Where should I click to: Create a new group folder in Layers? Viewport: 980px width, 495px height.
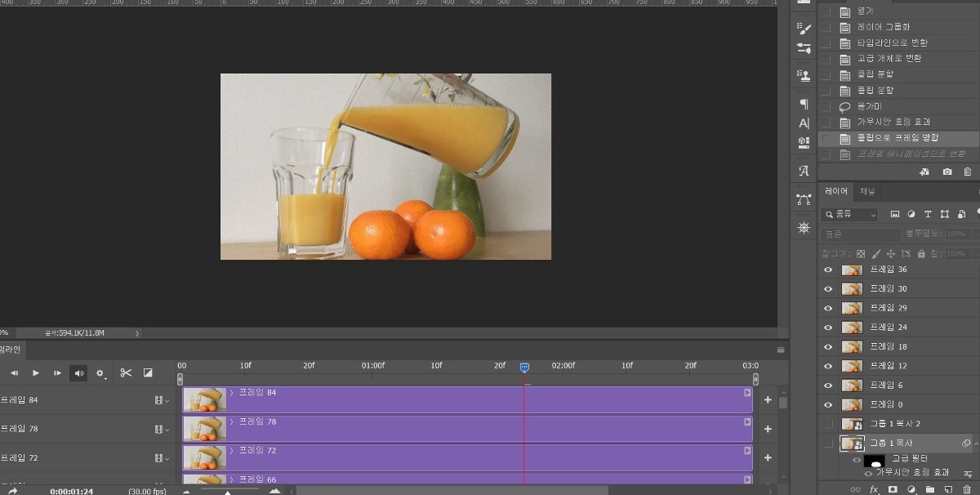929,489
